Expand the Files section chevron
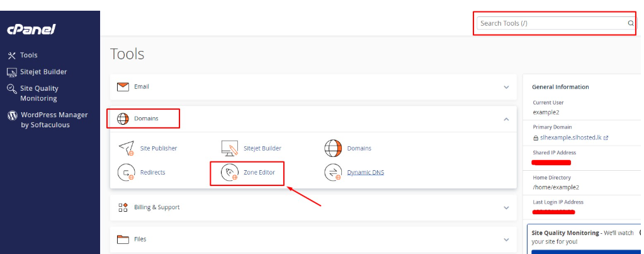 coord(506,240)
